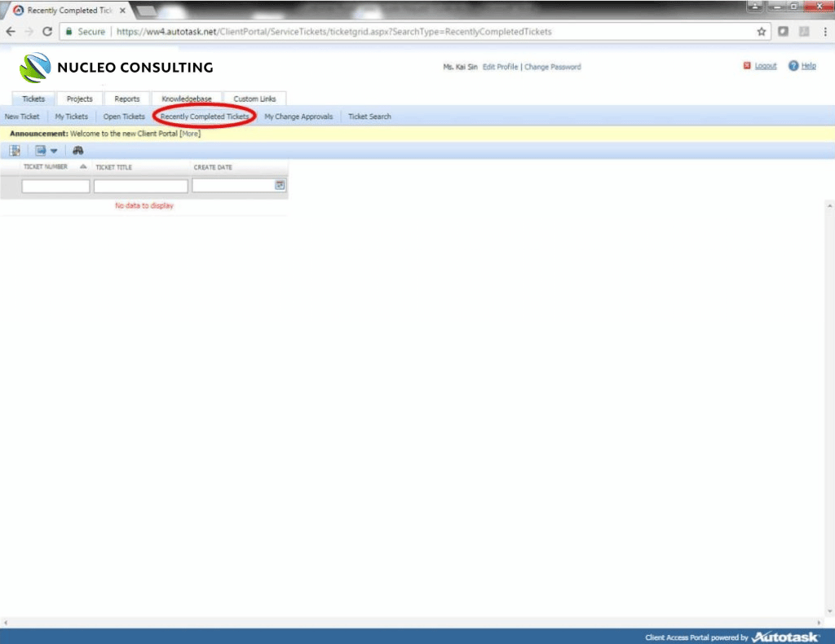Reload the page using browser refresh
The image size is (835, 644).
coord(47,32)
